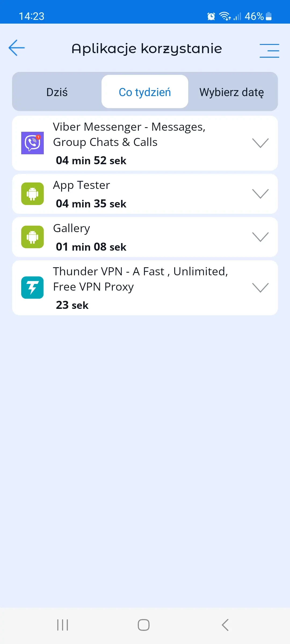Tap the Viber Messenger app icon
Screen dimensions: 290x644
tap(32, 143)
